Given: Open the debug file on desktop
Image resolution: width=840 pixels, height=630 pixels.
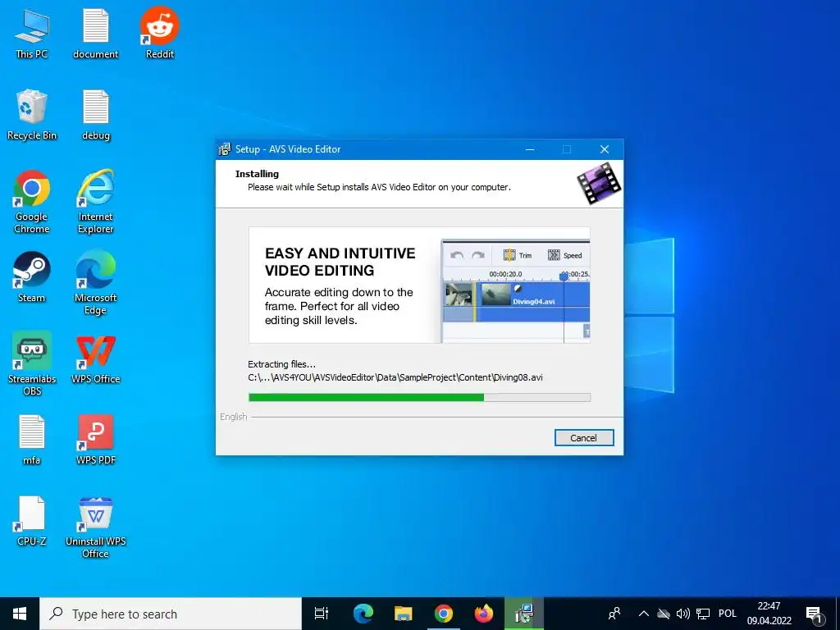Looking at the screenshot, I should [96, 115].
